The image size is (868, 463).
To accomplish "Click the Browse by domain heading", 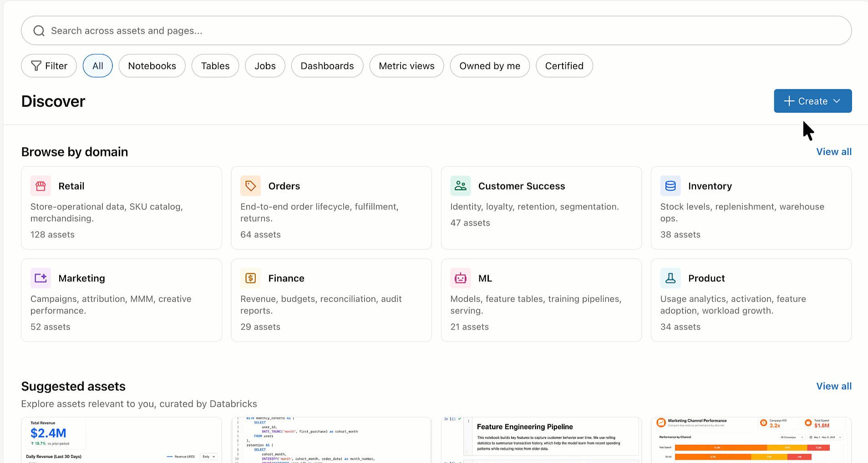I will tap(75, 152).
